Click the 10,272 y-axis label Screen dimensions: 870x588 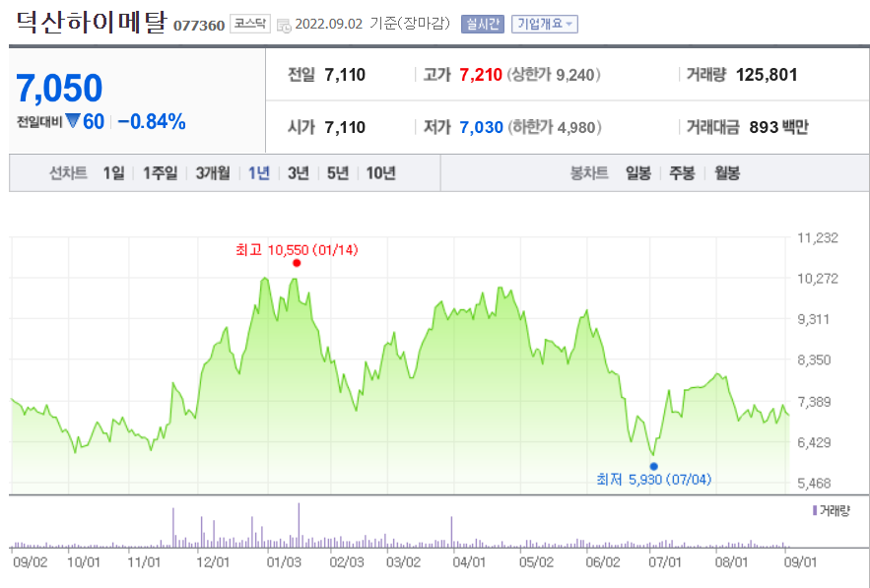pos(818,279)
